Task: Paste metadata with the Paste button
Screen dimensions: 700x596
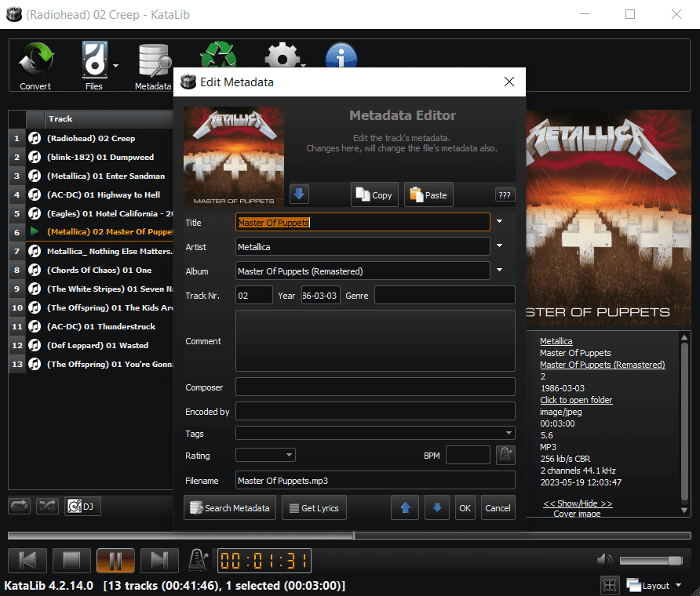Action: click(x=428, y=195)
